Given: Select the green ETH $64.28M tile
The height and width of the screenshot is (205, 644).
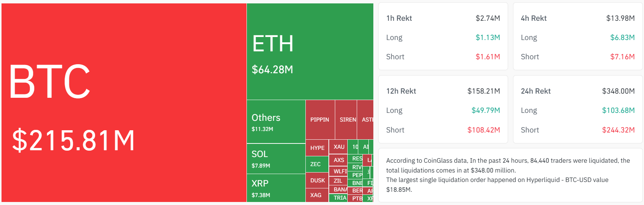Looking at the screenshot, I should tap(310, 52).
